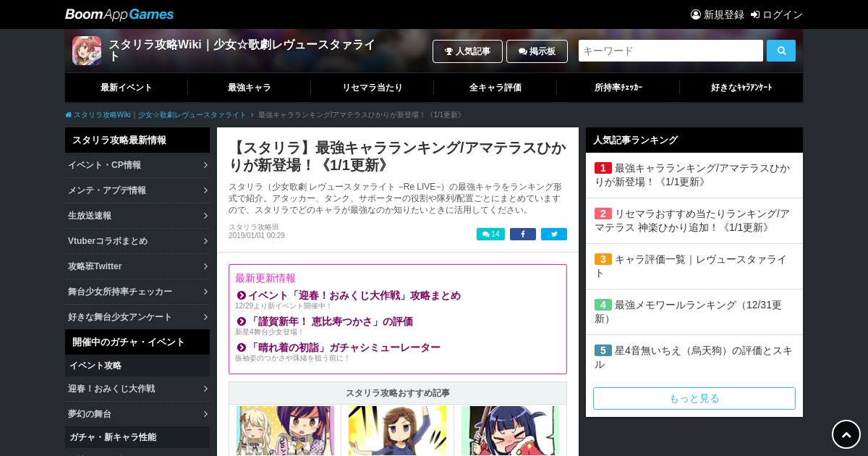Click circle-arrow icon beside 晴れ着の初詣 link
This screenshot has height=456, width=868.
pyautogui.click(x=242, y=347)
